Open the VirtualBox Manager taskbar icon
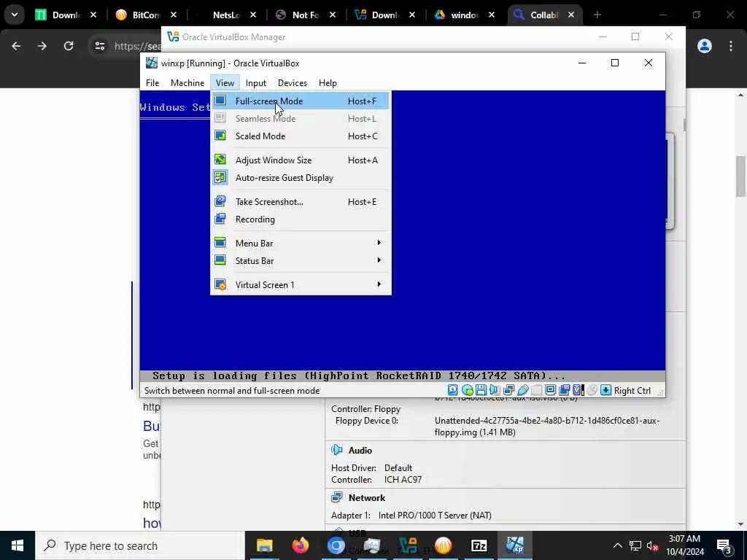 pyautogui.click(x=407, y=545)
